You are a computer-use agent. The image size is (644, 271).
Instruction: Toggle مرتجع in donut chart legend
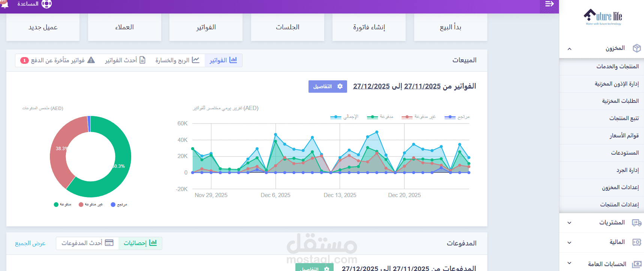coord(119,205)
